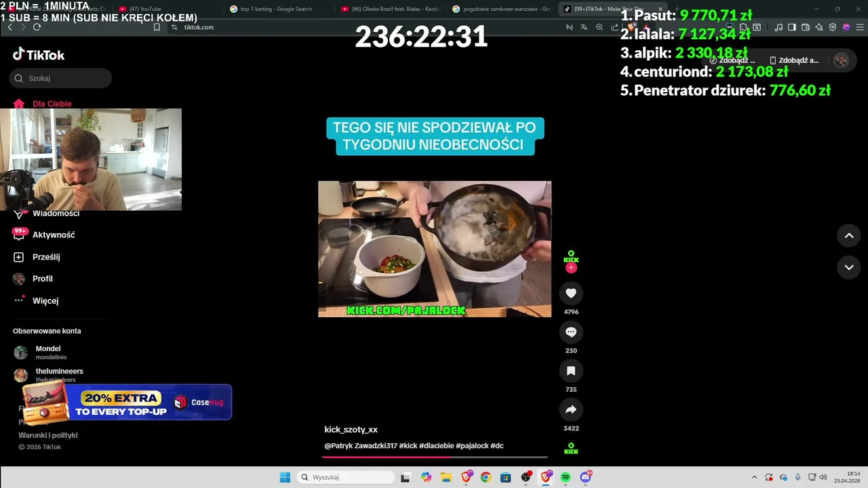Follow the creator with the red plus badge
The height and width of the screenshot is (488, 868).
click(571, 268)
